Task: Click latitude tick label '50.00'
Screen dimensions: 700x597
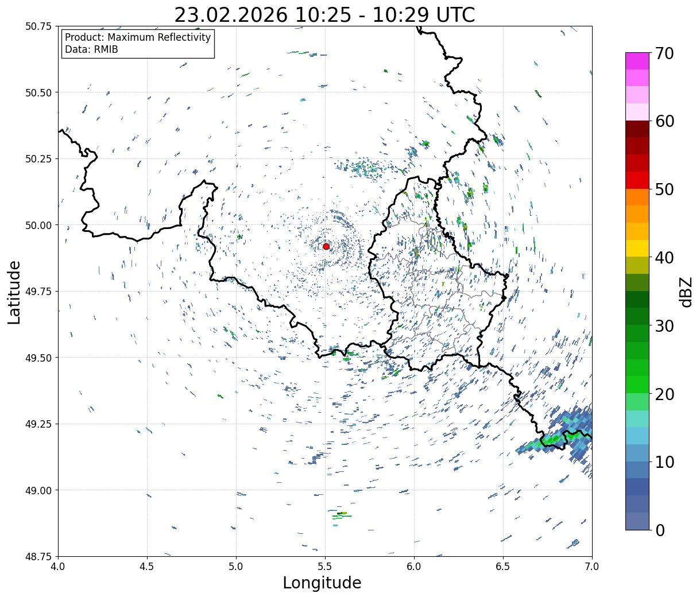Action: 38,225
